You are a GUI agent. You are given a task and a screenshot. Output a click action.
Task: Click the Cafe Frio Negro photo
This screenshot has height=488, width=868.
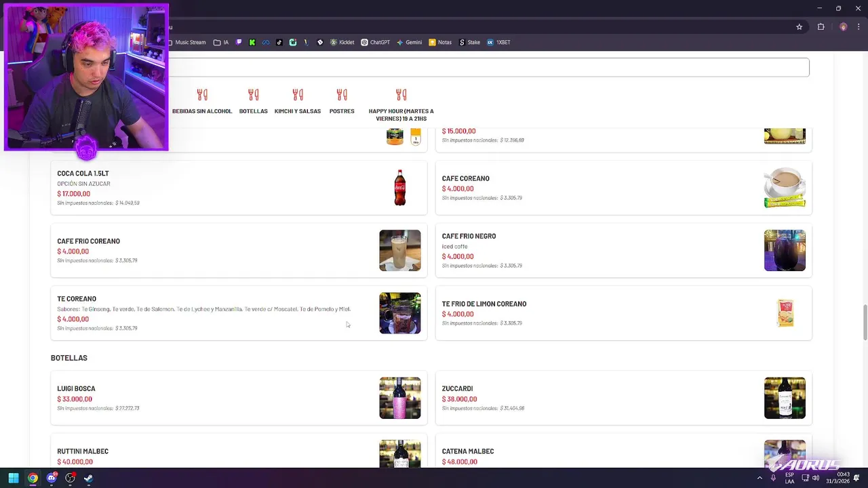coord(785,250)
